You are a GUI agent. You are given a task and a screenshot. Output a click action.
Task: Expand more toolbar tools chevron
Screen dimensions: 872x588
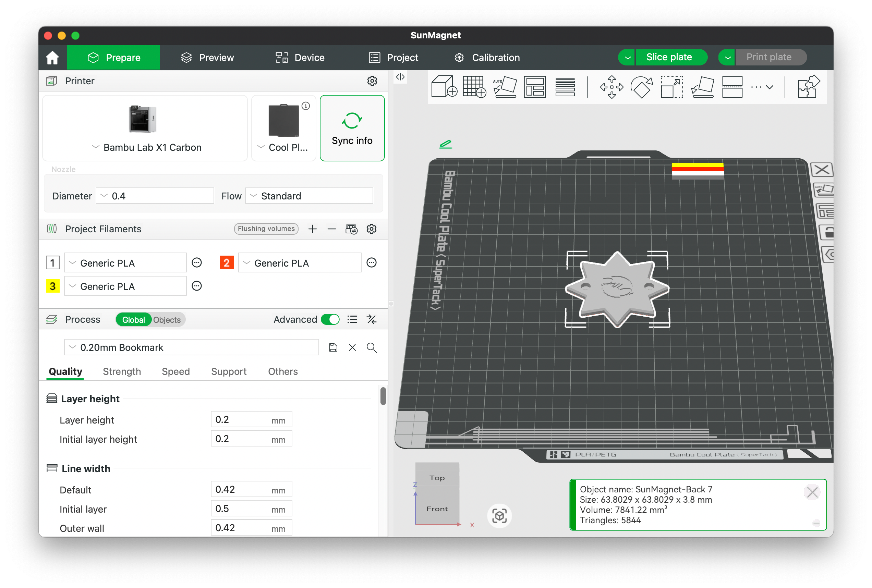pyautogui.click(x=769, y=87)
